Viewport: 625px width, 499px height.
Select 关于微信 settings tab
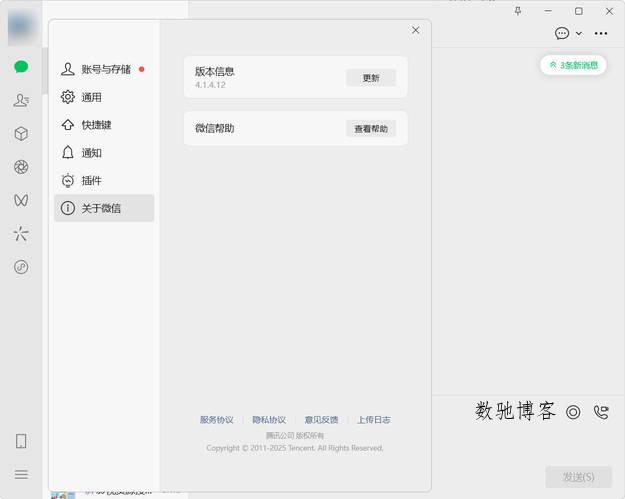click(104, 208)
